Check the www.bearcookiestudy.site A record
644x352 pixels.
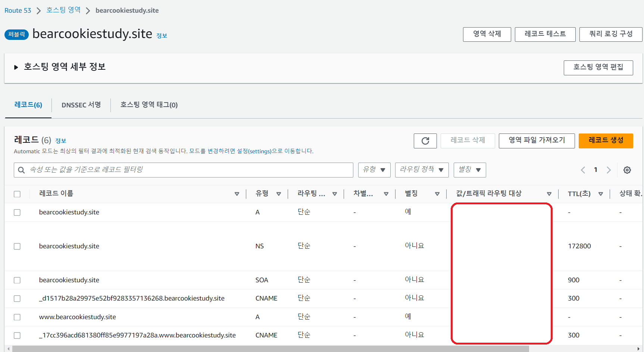click(17, 317)
